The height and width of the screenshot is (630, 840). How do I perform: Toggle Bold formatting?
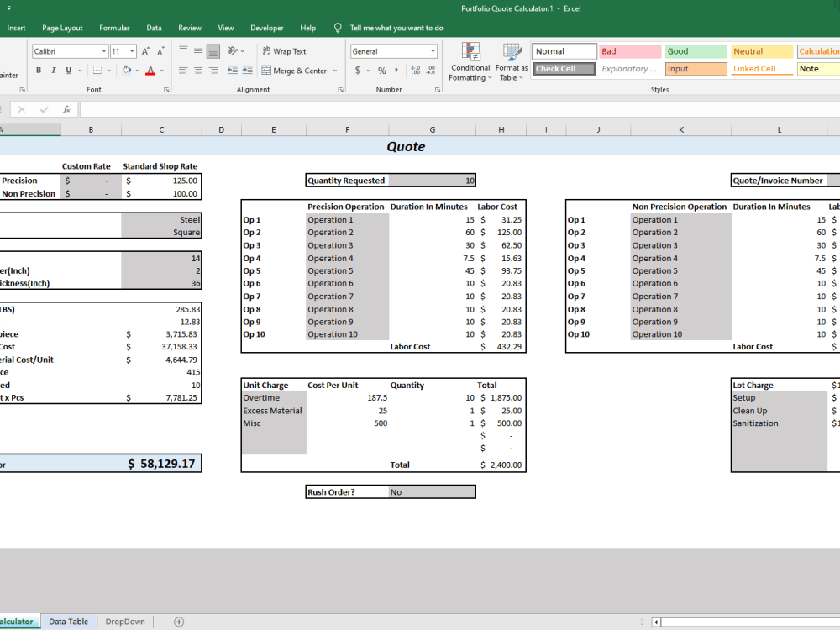[x=40, y=71]
